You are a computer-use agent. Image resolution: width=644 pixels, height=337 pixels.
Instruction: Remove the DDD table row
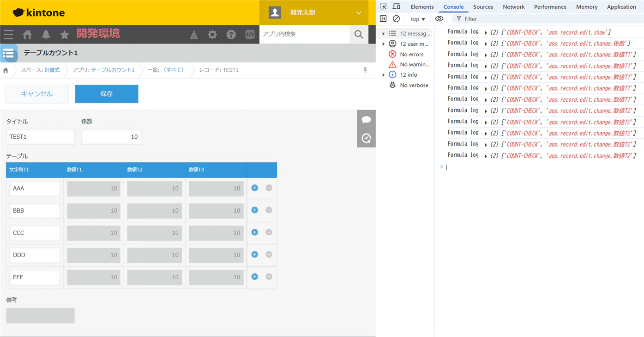pyautogui.click(x=269, y=255)
